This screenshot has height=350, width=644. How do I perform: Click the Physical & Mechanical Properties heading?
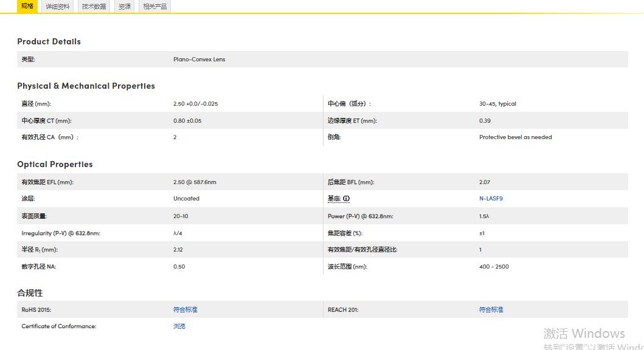pyautogui.click(x=86, y=86)
